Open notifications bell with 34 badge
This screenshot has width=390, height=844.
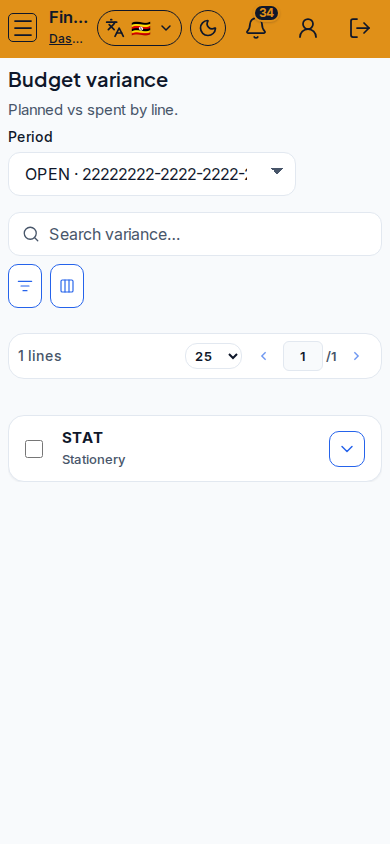[x=256, y=28]
